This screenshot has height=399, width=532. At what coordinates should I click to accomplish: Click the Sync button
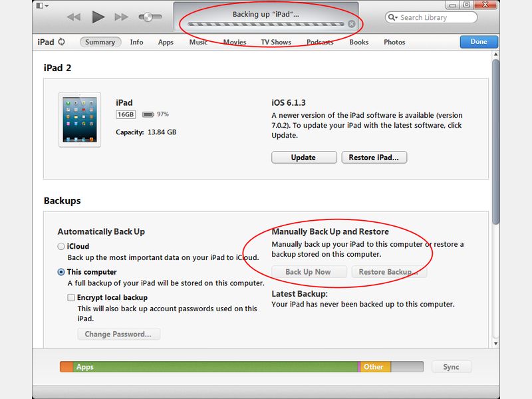452,367
